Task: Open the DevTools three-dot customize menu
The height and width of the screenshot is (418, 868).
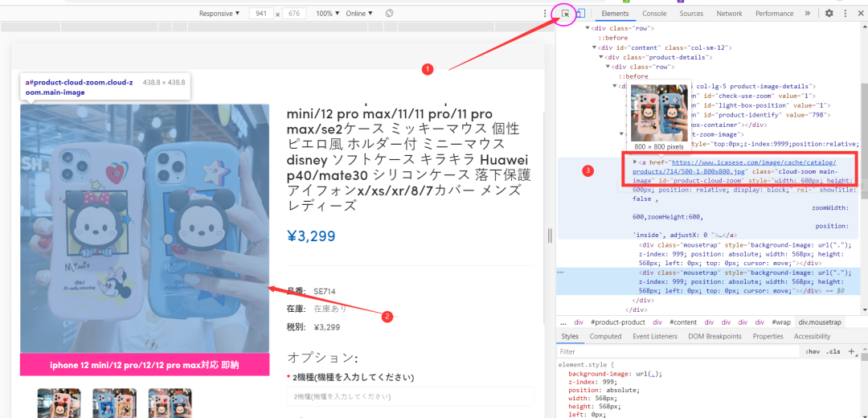Action: point(845,14)
